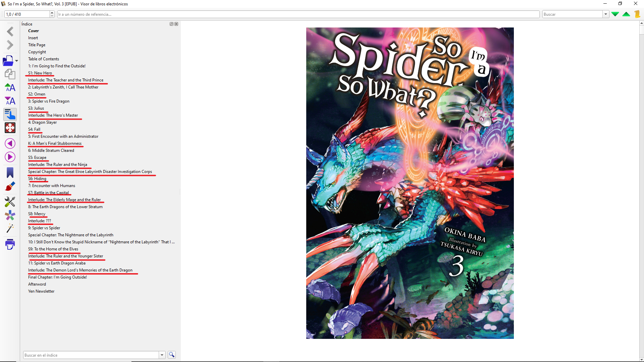Screen dimensions: 644x362
Task: Search the index with magnifier button
Action: pos(172,355)
